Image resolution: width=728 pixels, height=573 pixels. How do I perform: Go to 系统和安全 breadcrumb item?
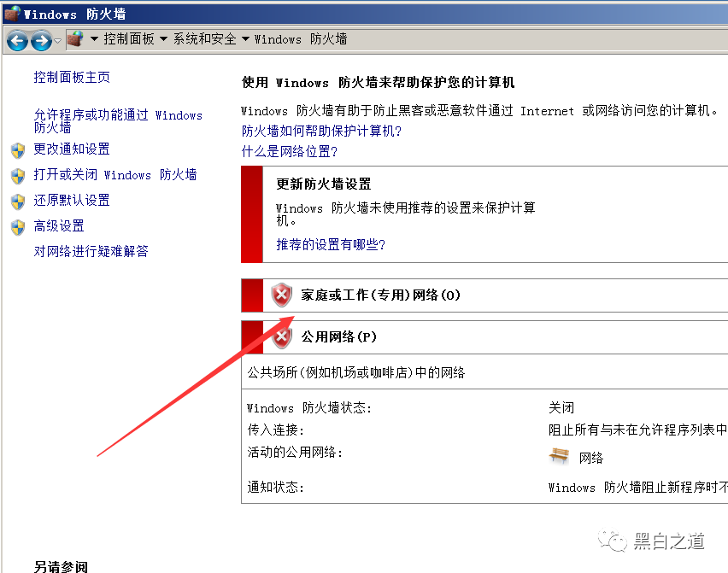[205, 39]
